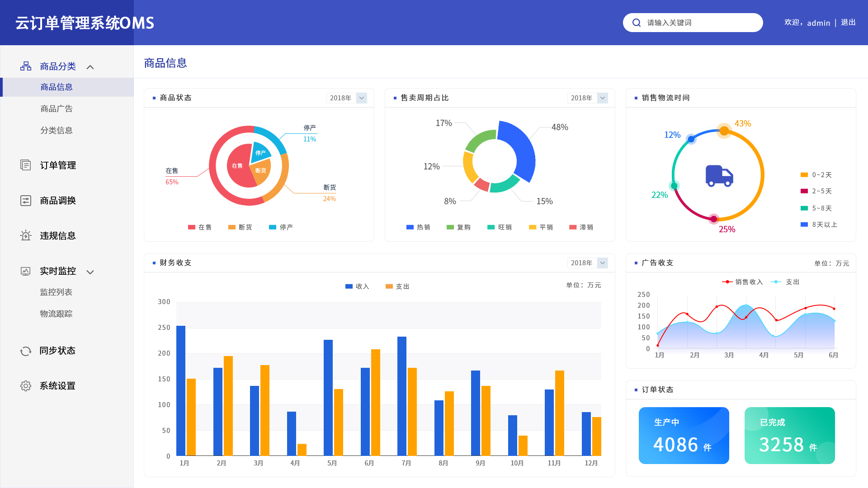Click the 24% 断货 percentage label
Screen dimensions: 868x488
330,199
